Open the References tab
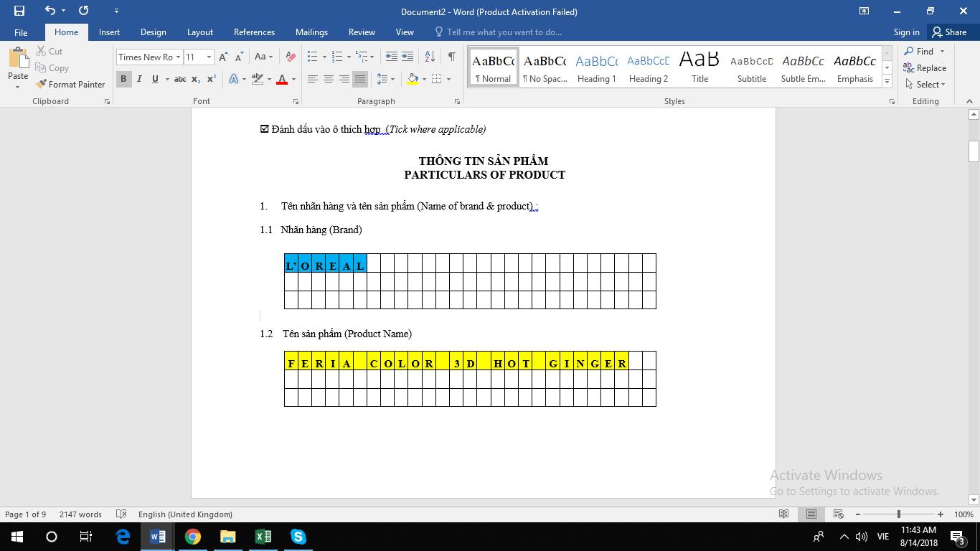Viewport: 980px width, 551px height. pyautogui.click(x=254, y=32)
